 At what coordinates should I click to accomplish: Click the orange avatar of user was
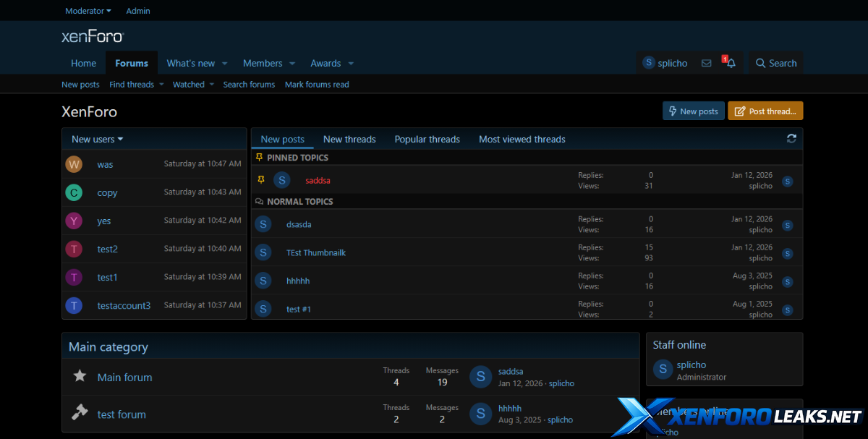coord(74,164)
